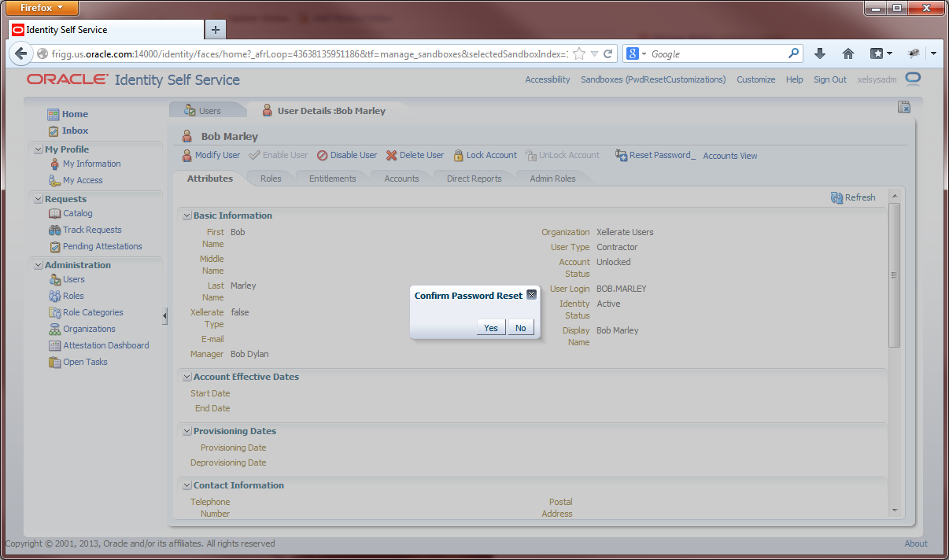Screen dimensions: 949x560
Task: Click the Delete User icon
Action: [392, 155]
